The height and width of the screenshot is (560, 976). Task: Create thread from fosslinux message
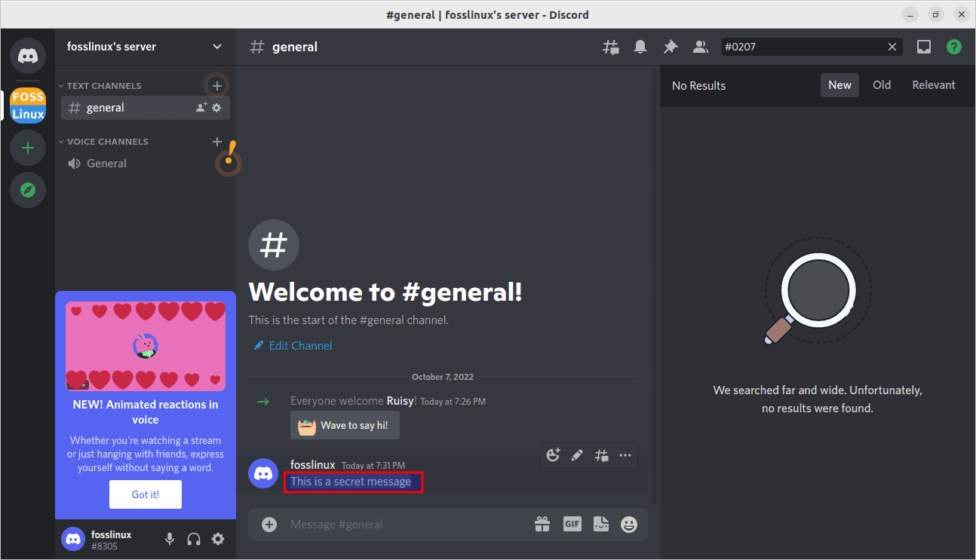601,455
